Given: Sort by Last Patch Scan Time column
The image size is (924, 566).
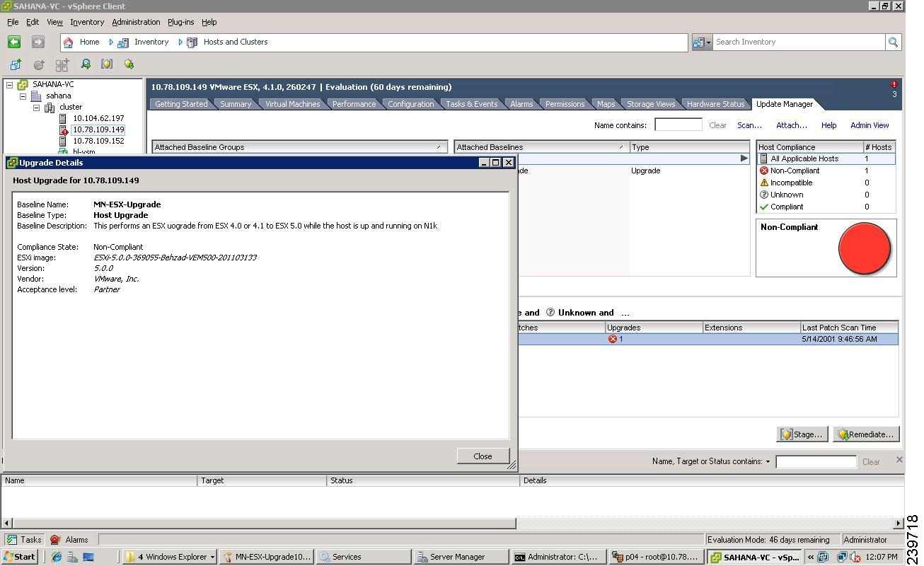Looking at the screenshot, I should pos(849,328).
